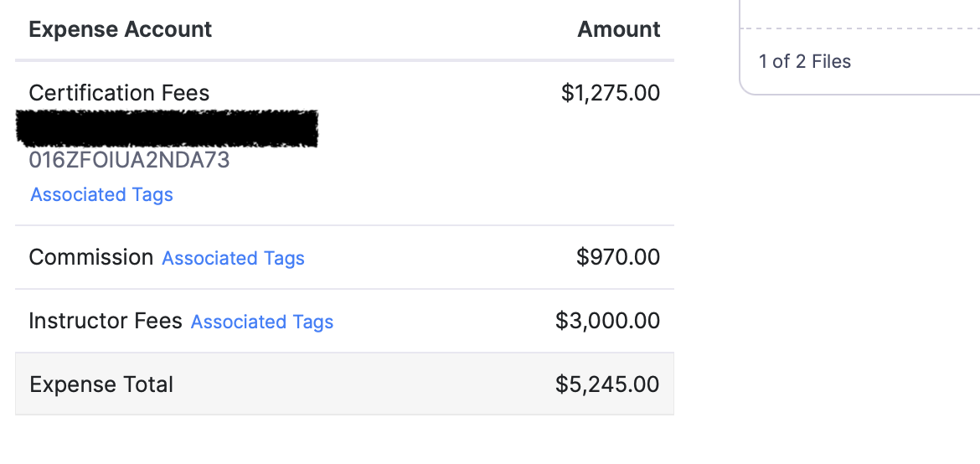Open Associated Tags next to Instructor Fees
Image resolution: width=980 pixels, height=464 pixels.
(x=262, y=322)
